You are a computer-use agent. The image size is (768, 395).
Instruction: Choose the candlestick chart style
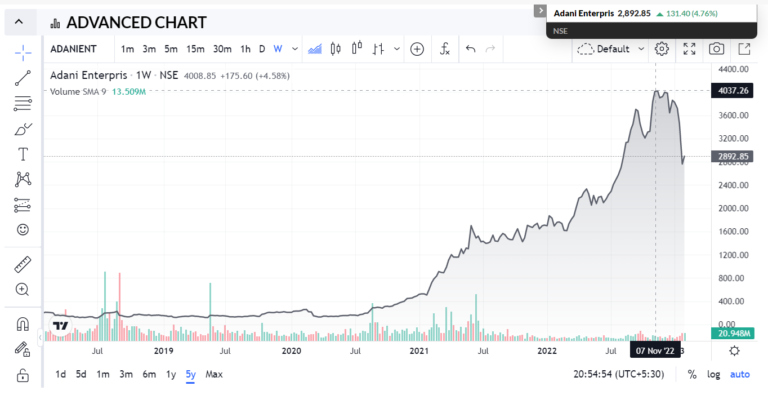tap(336, 49)
